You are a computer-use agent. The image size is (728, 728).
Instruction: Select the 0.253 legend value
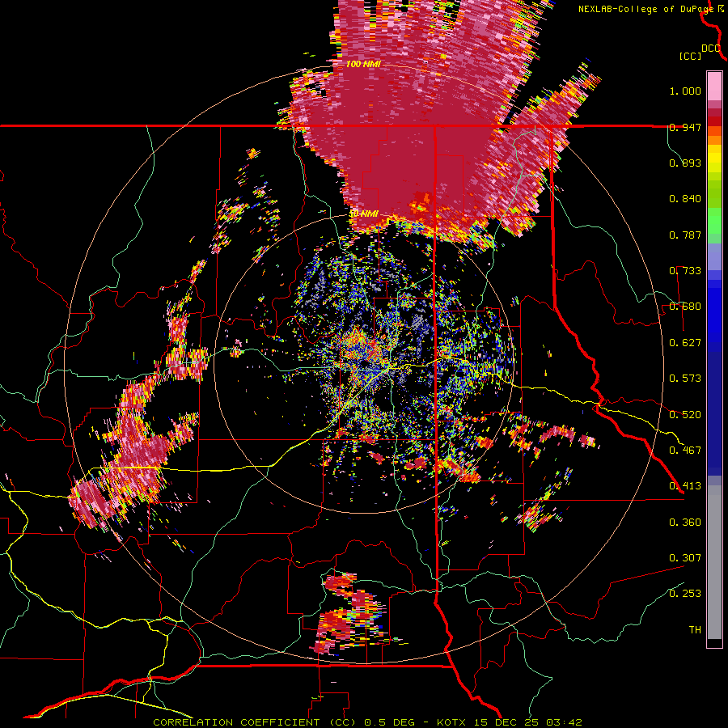tap(685, 594)
